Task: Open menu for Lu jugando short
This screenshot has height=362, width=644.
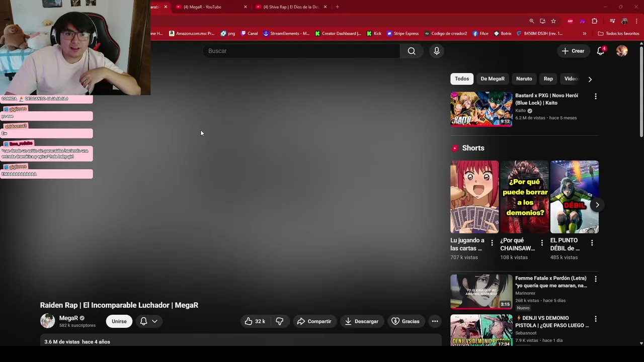Action: (492, 243)
